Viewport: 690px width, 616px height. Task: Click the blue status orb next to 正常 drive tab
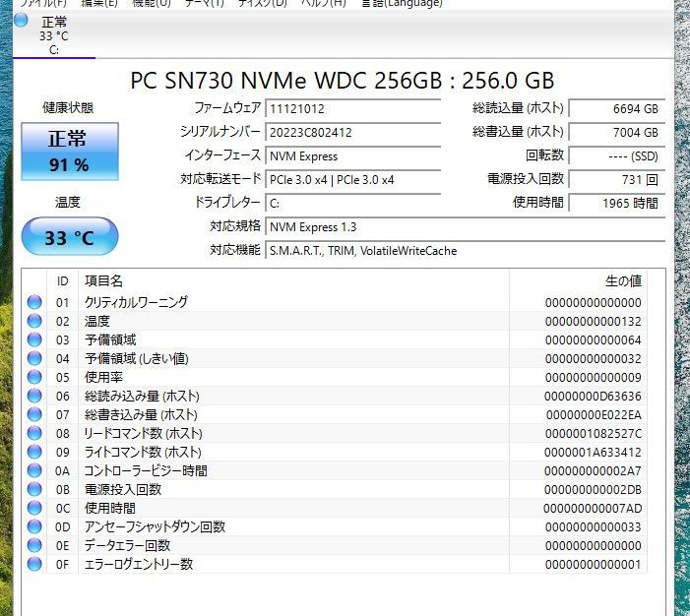[21, 21]
